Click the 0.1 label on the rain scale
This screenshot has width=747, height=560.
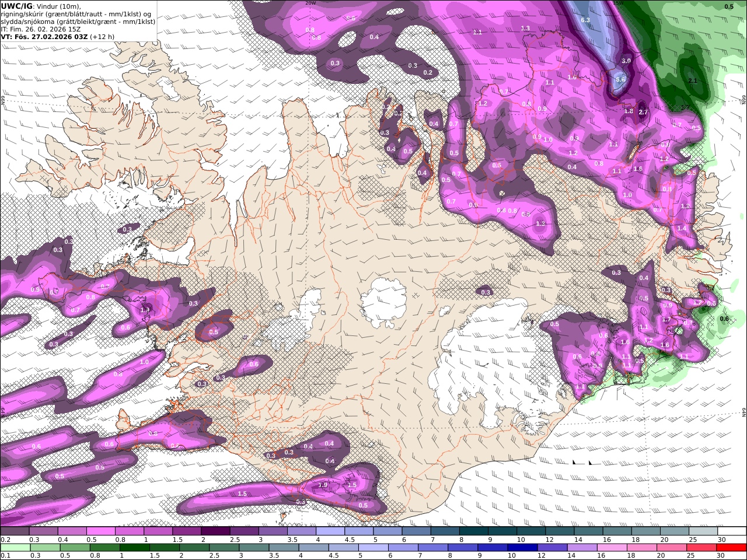4,555
